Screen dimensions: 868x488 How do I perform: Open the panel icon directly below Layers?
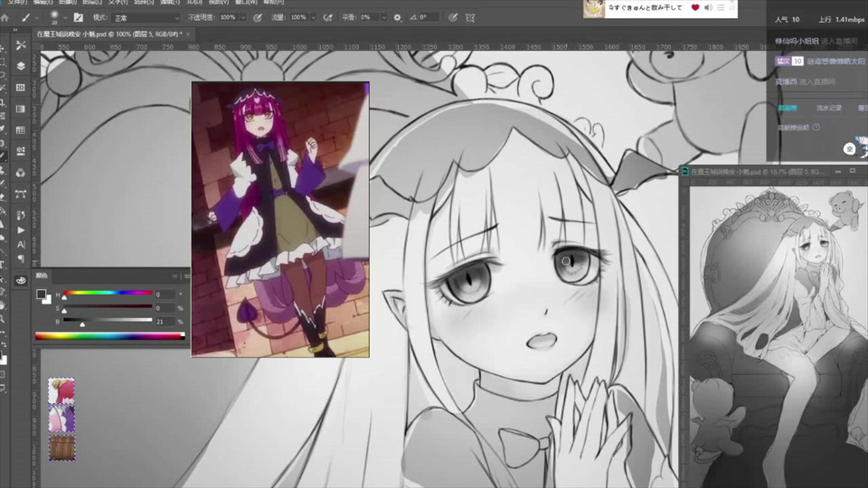click(21, 88)
